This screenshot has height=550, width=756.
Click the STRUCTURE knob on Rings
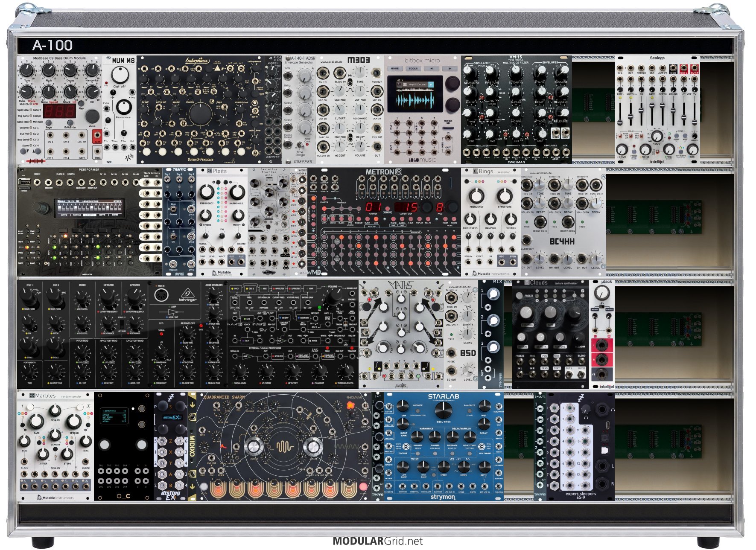pyautogui.click(x=505, y=196)
